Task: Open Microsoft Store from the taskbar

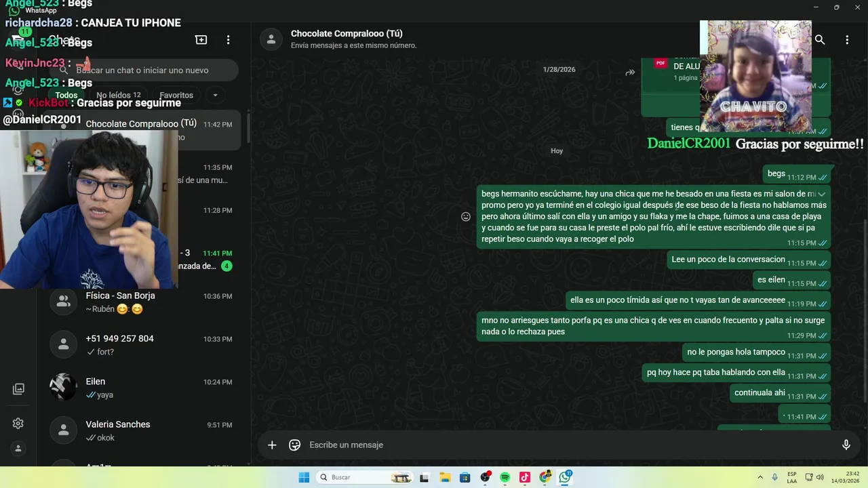Action: (465, 477)
